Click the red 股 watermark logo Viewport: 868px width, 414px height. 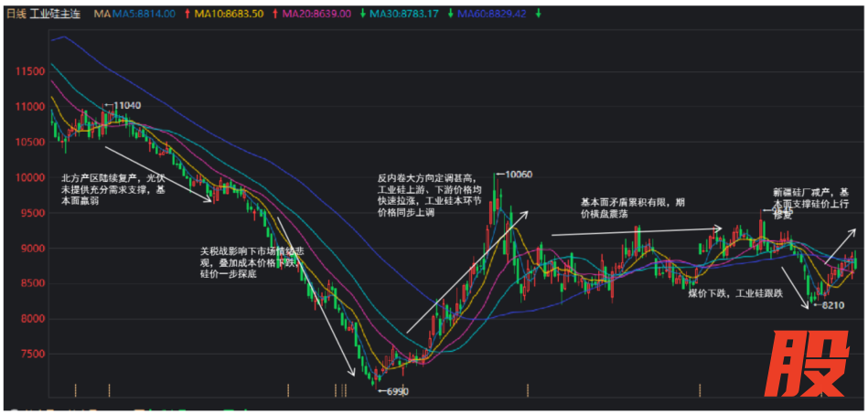tap(806, 363)
